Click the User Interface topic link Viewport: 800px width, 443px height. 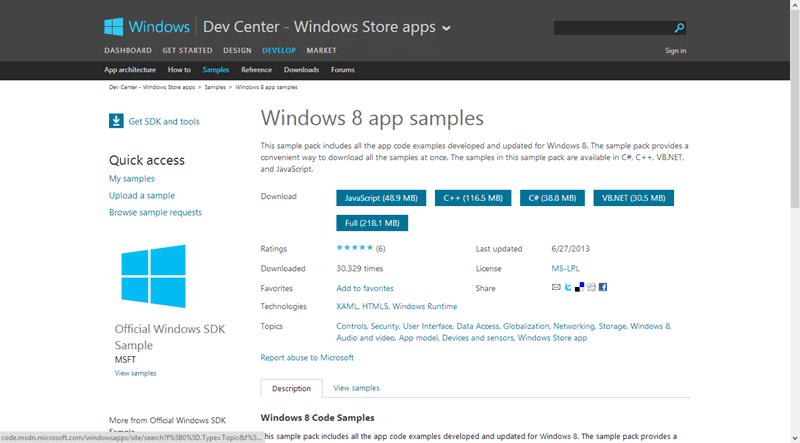(428, 326)
